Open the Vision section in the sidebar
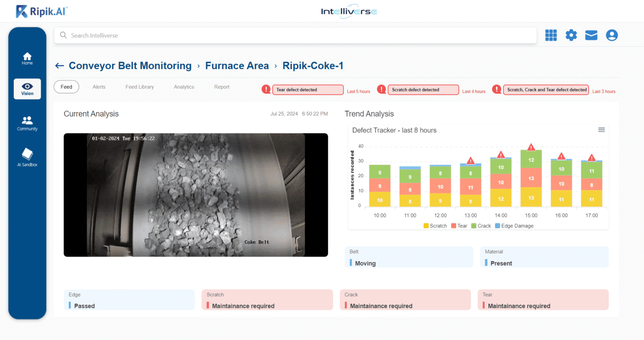Viewport: 644px width, 340px height. [x=27, y=89]
